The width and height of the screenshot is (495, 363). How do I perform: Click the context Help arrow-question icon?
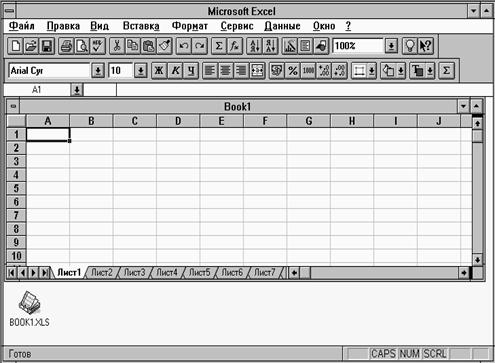(426, 46)
